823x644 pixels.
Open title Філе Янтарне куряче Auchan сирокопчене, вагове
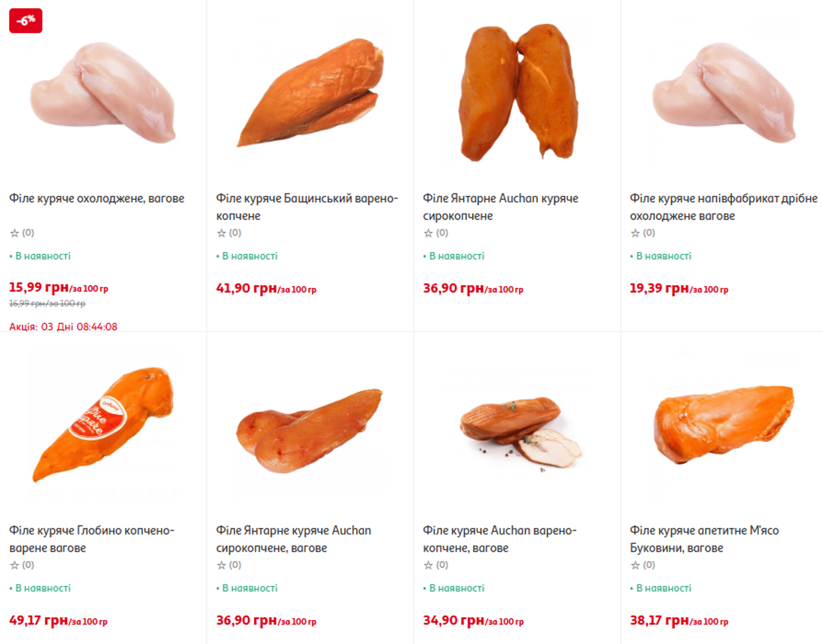[x=293, y=539]
